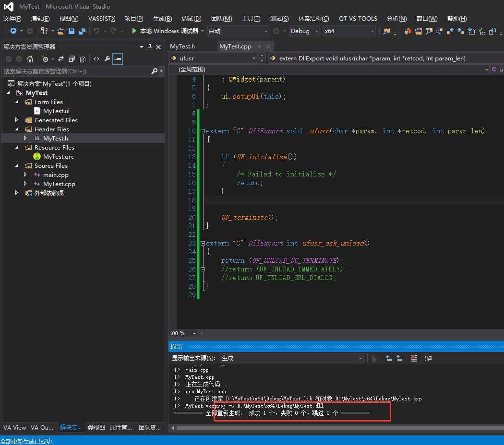The width and height of the screenshot is (504, 445).
Task: Switch to the 类视图 bottom tab
Action: click(x=96, y=427)
